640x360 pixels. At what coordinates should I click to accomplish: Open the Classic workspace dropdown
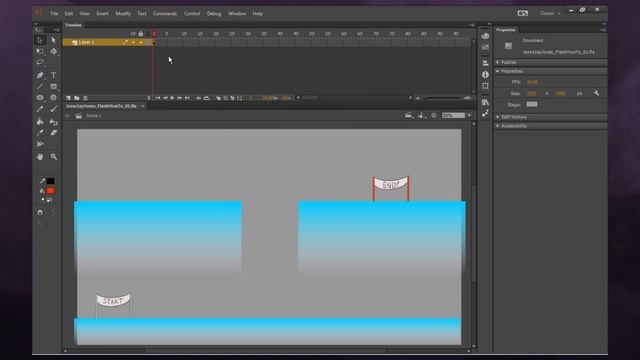click(550, 13)
